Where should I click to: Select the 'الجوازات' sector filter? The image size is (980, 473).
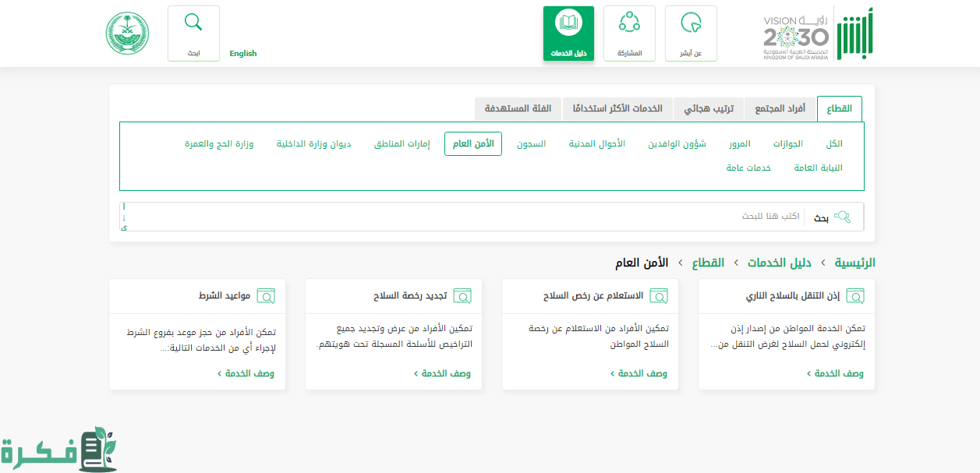tap(788, 144)
